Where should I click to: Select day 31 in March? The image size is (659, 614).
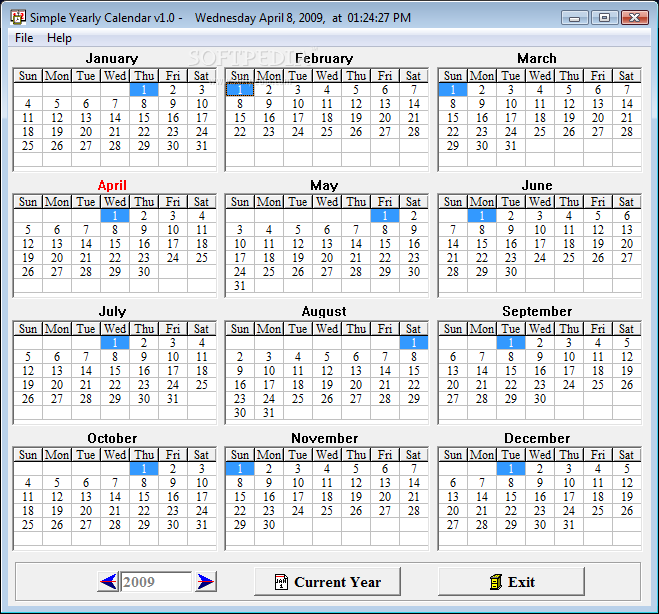click(511, 146)
